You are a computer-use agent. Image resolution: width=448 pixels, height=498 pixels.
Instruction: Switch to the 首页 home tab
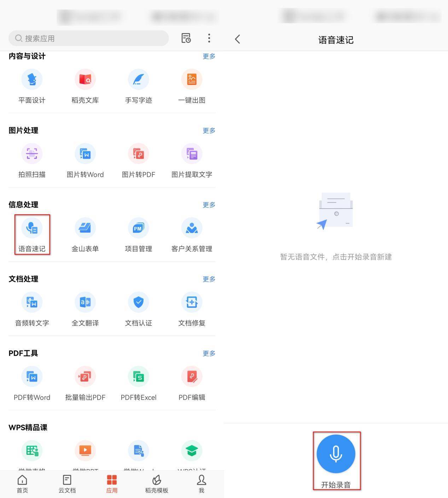tap(22, 484)
